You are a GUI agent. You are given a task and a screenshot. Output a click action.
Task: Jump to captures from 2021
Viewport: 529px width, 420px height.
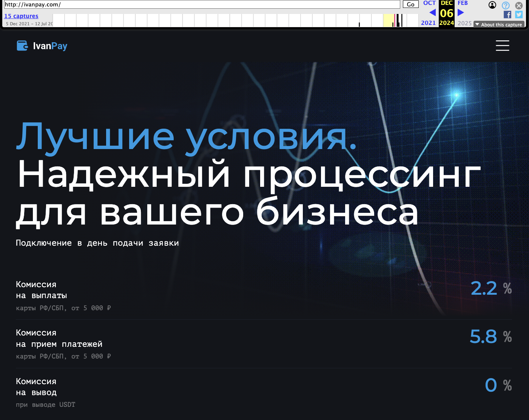pos(429,23)
